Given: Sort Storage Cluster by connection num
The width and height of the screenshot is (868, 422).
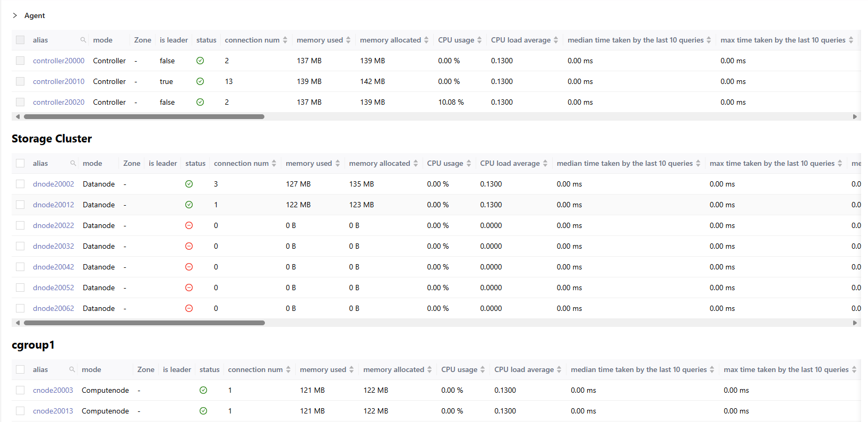Looking at the screenshot, I should (274, 163).
